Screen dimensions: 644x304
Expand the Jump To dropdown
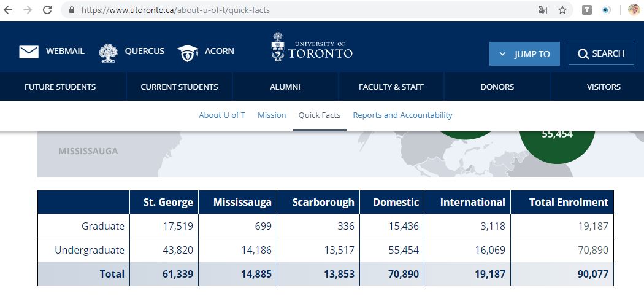(524, 53)
